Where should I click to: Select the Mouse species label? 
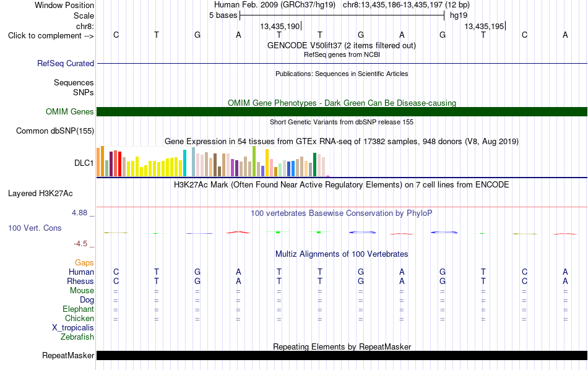pos(82,291)
